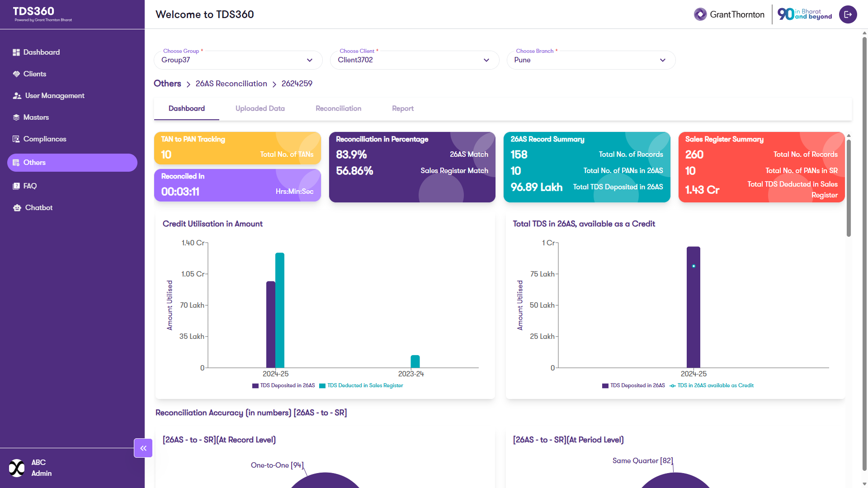
Task: Click the Others breadcrumb link
Action: point(167,84)
